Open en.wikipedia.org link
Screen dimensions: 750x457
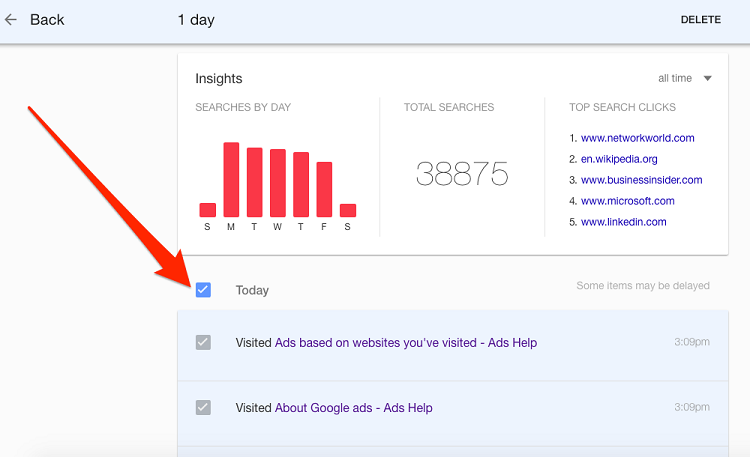[619, 159]
